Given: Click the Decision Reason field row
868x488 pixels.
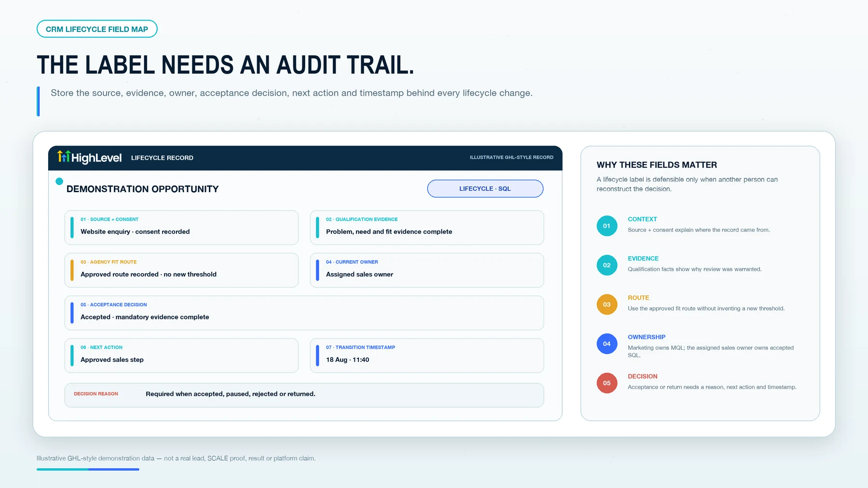Looking at the screenshot, I should 304,395.
